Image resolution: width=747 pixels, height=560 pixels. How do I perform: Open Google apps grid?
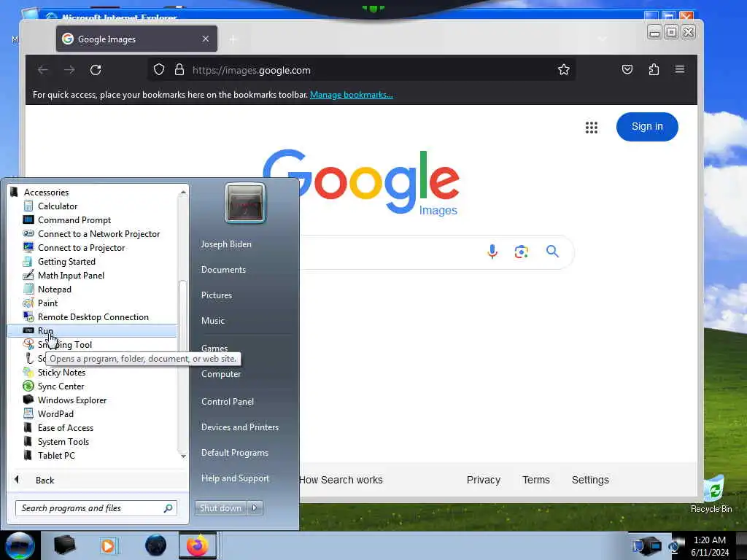coord(591,127)
